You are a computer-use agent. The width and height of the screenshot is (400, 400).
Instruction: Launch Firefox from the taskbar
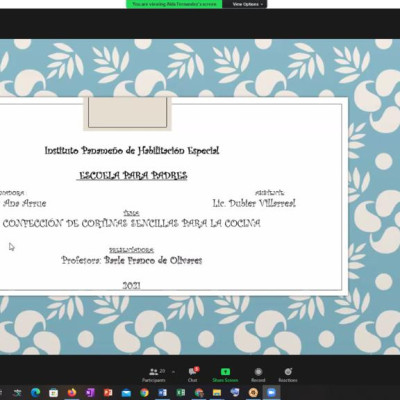72,393
